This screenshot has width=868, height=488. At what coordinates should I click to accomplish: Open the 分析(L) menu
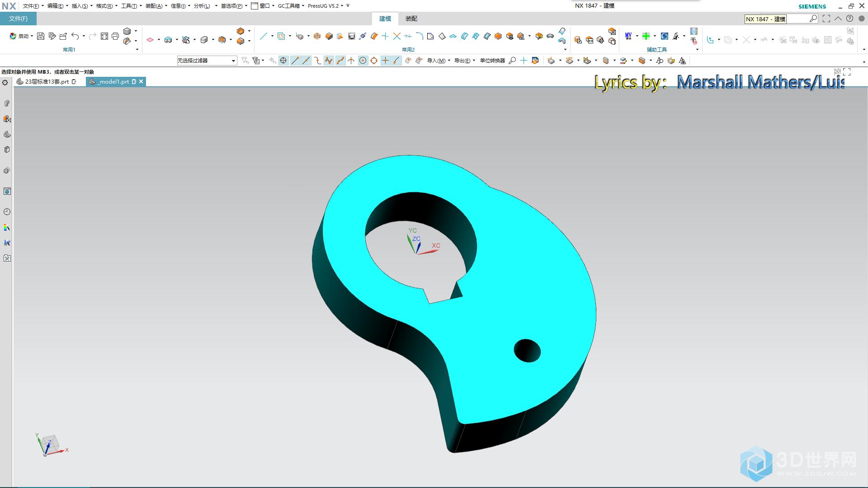point(204,6)
